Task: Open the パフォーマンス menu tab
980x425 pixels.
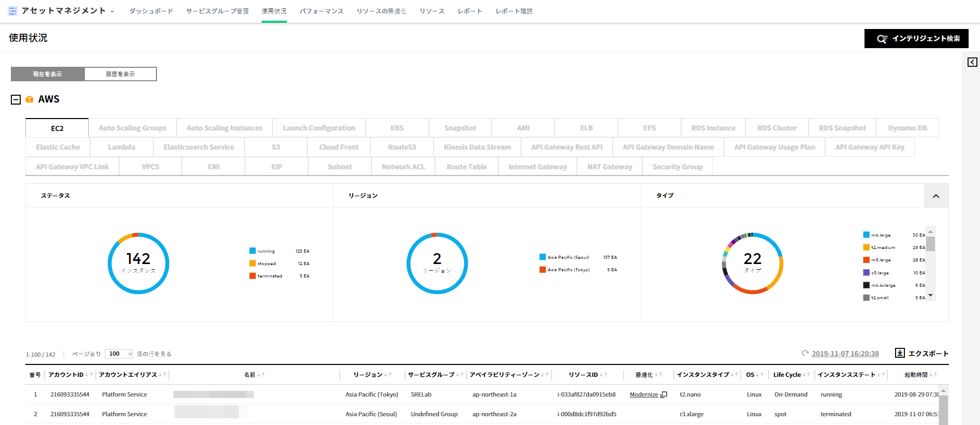Action: (x=321, y=11)
